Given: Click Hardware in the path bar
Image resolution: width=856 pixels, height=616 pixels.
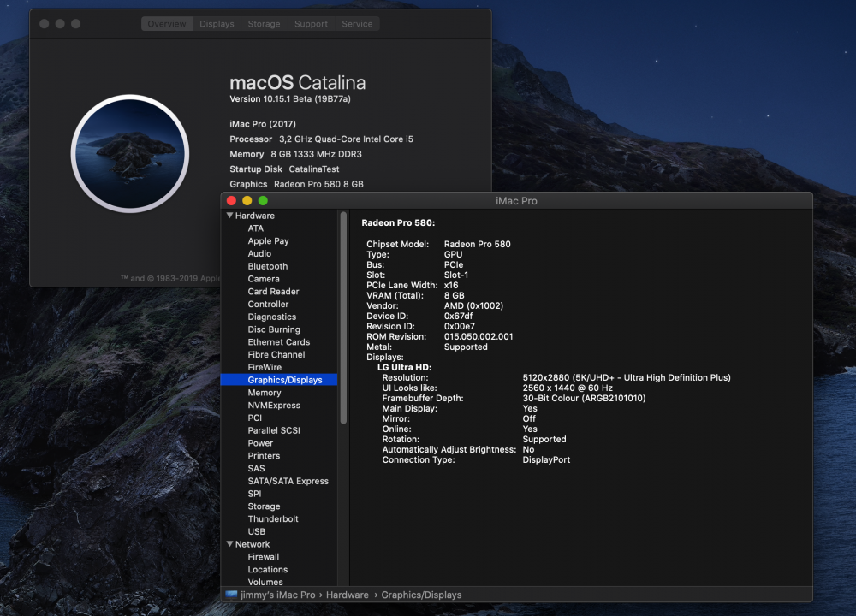Looking at the screenshot, I should click(x=348, y=595).
